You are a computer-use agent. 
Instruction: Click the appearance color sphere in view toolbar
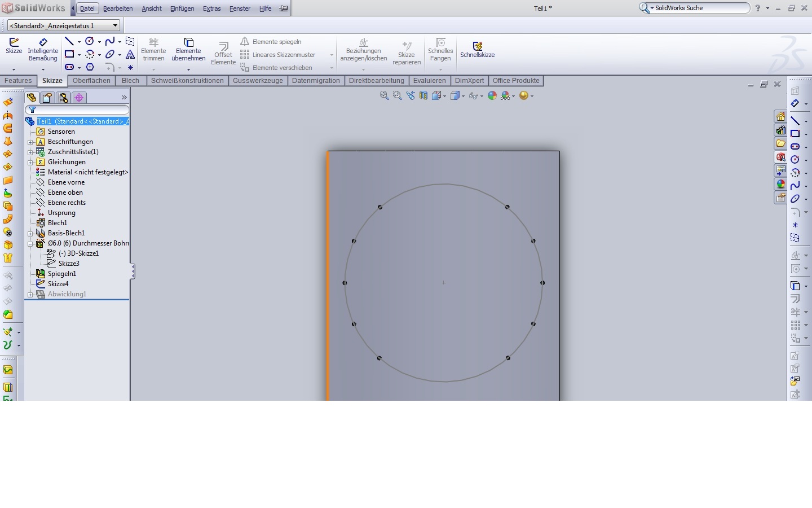[x=492, y=96]
